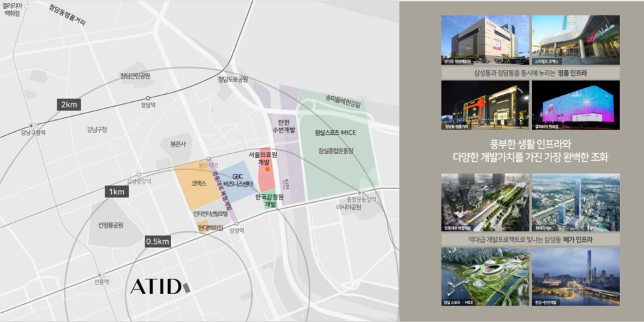Click the 인터컨티넨탈호텔 label

point(211,213)
